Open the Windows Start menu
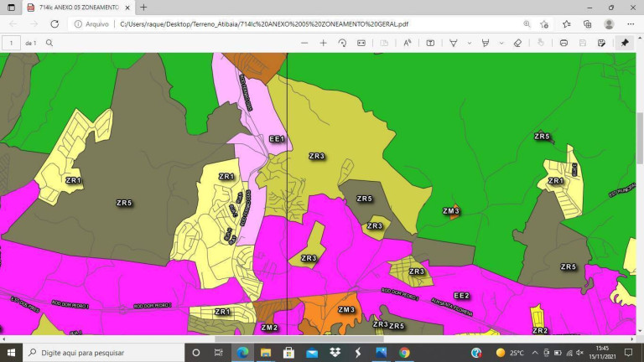The width and height of the screenshot is (644, 362). tap(11, 353)
